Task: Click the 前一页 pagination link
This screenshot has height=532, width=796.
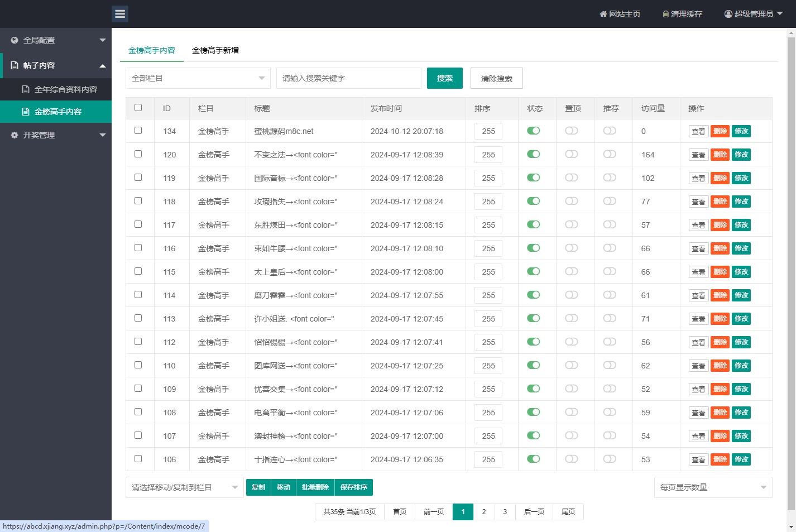Action: click(434, 512)
